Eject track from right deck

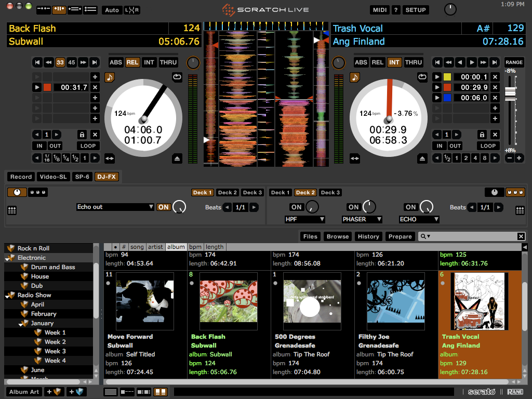click(x=422, y=158)
